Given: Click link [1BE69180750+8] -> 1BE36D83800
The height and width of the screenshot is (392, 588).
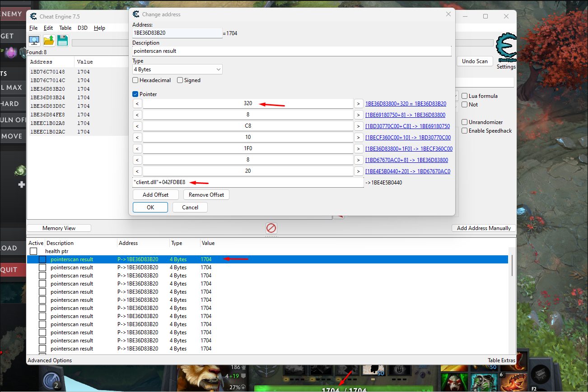Looking at the screenshot, I should 405,115.
